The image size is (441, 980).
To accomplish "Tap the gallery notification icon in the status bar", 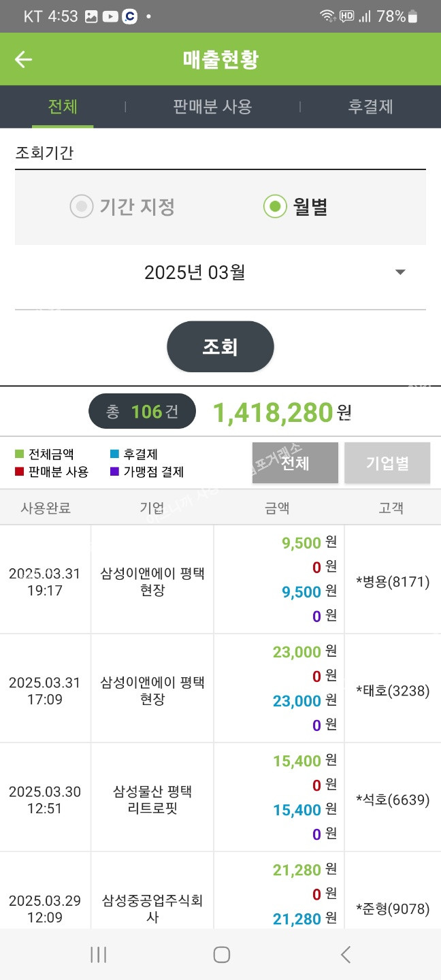I will [91, 17].
